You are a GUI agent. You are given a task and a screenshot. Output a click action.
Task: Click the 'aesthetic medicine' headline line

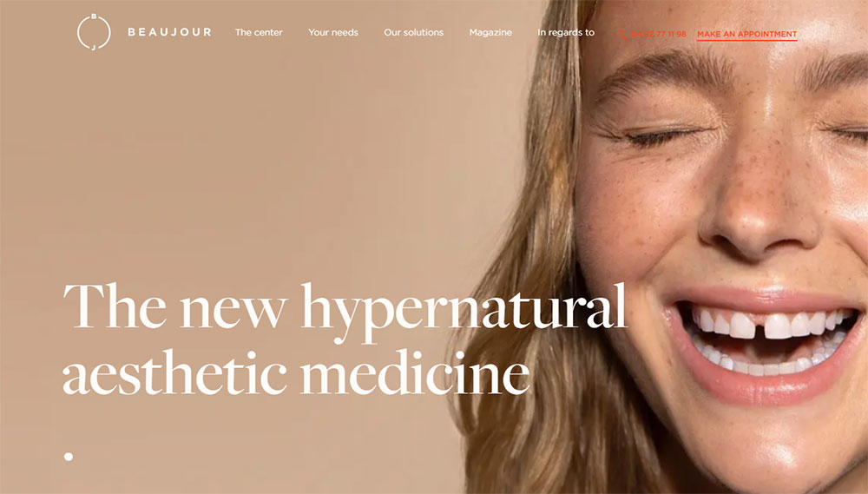(296, 371)
